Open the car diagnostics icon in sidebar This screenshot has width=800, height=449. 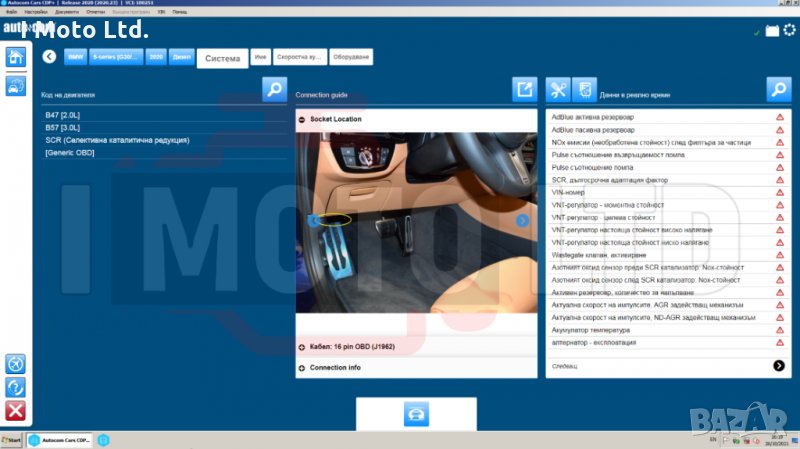[x=16, y=87]
